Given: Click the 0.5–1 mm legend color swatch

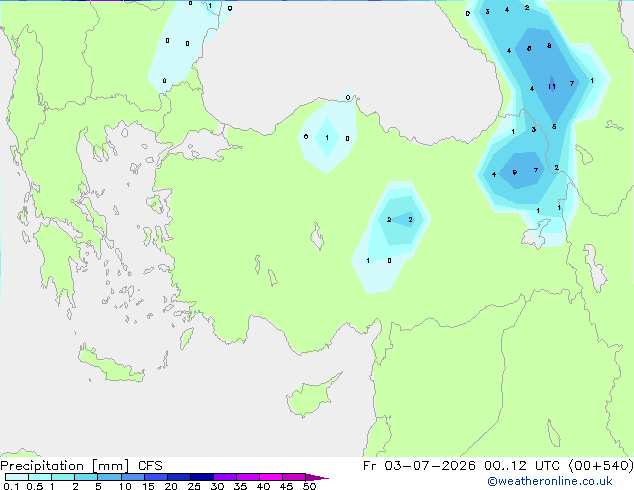Looking at the screenshot, I should [40, 477].
